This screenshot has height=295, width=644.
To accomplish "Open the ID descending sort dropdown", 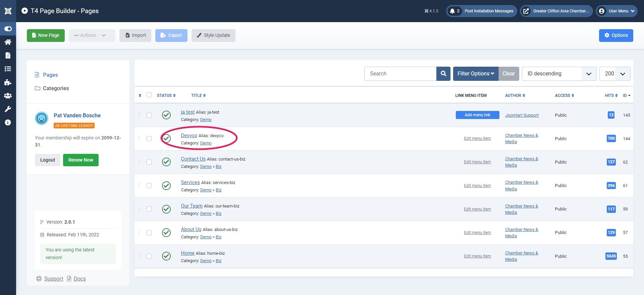I will point(559,74).
